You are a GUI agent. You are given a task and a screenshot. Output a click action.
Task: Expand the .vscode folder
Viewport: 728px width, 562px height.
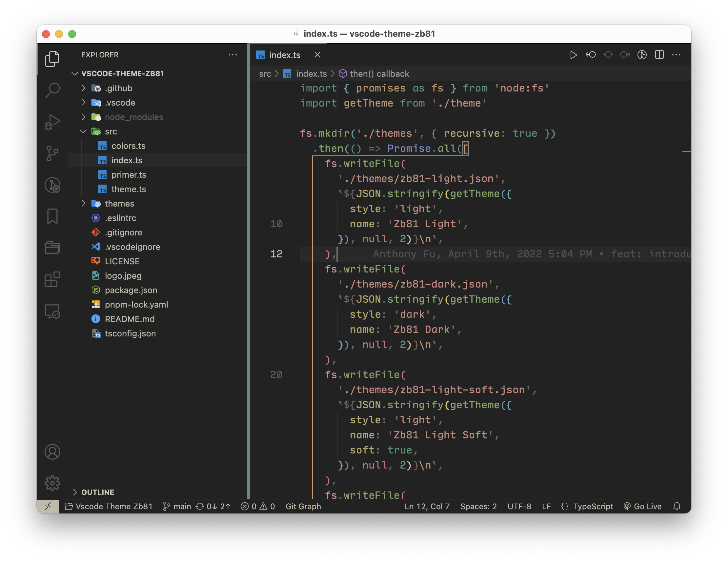click(x=158, y=103)
